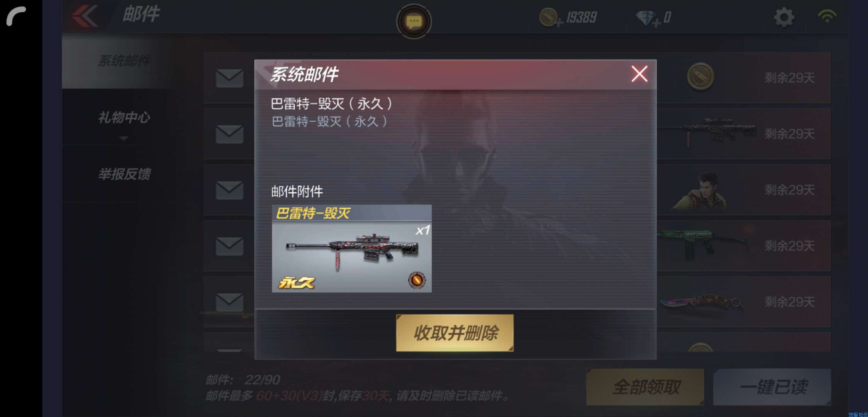
Task: Select the 礼物中心 sidebar tab
Action: pos(124,117)
